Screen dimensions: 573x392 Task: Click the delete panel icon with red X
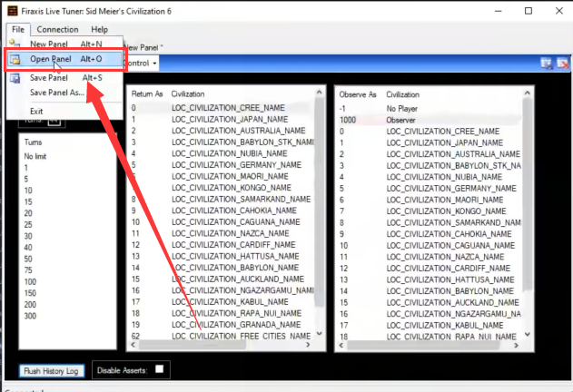[x=562, y=64]
